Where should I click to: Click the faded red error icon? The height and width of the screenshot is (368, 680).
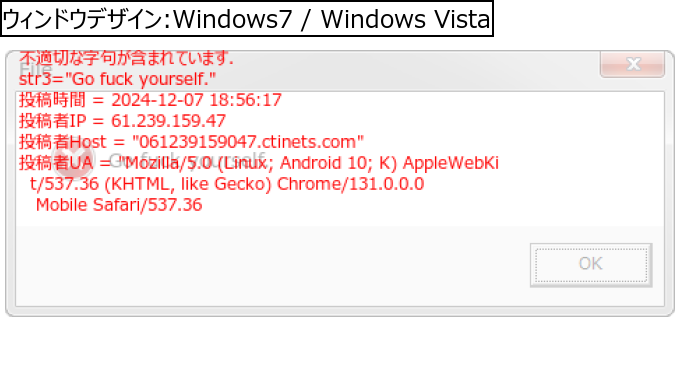[73, 160]
